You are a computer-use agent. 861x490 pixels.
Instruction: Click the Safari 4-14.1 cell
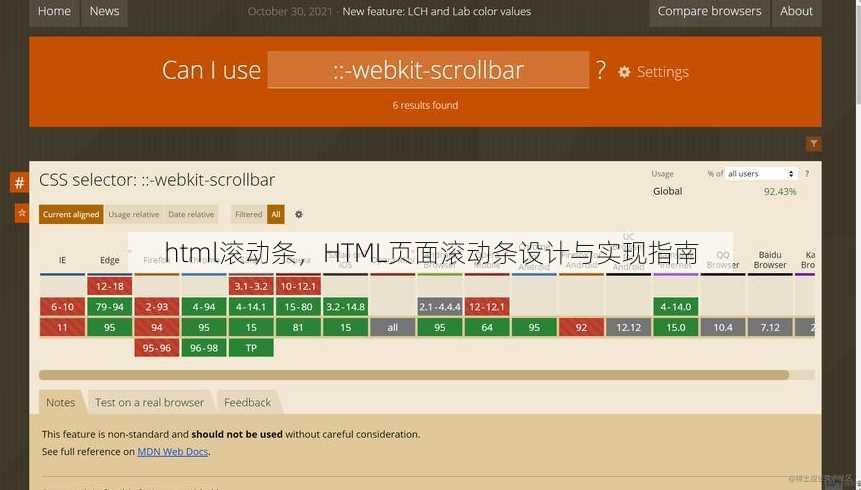[x=251, y=307]
